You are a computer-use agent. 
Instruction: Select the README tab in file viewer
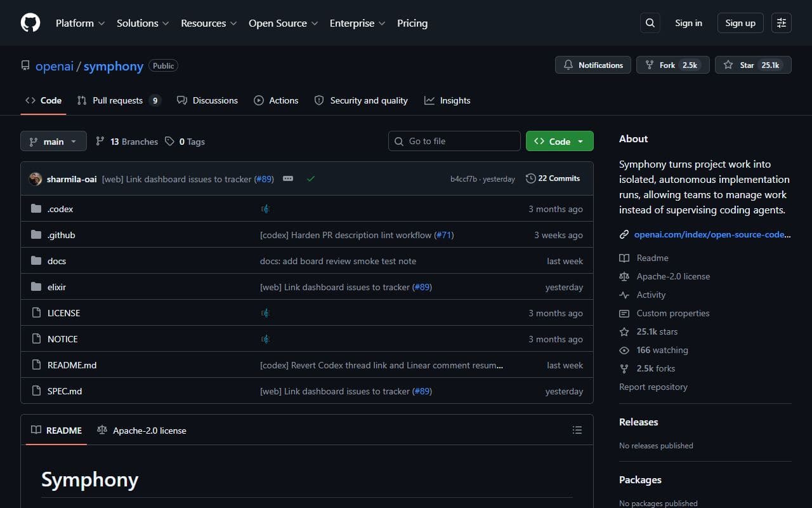56,431
